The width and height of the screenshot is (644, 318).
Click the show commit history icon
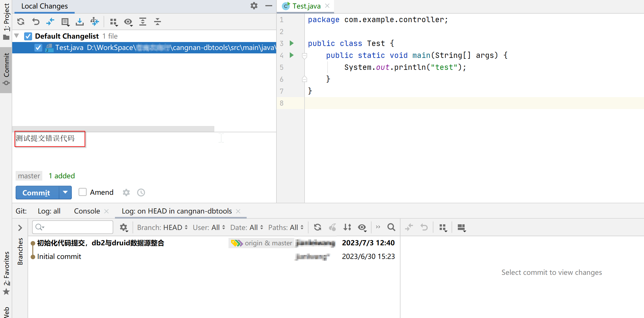[141, 192]
